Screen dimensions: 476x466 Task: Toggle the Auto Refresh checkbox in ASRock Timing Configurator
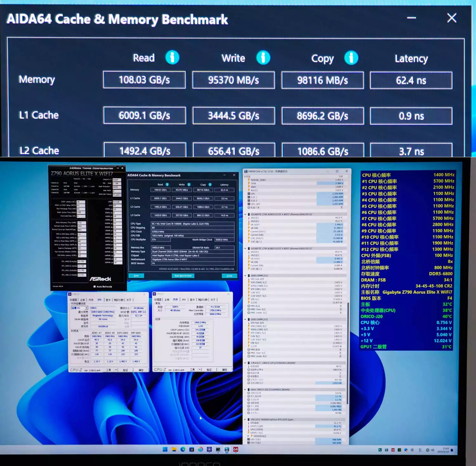tap(95, 287)
